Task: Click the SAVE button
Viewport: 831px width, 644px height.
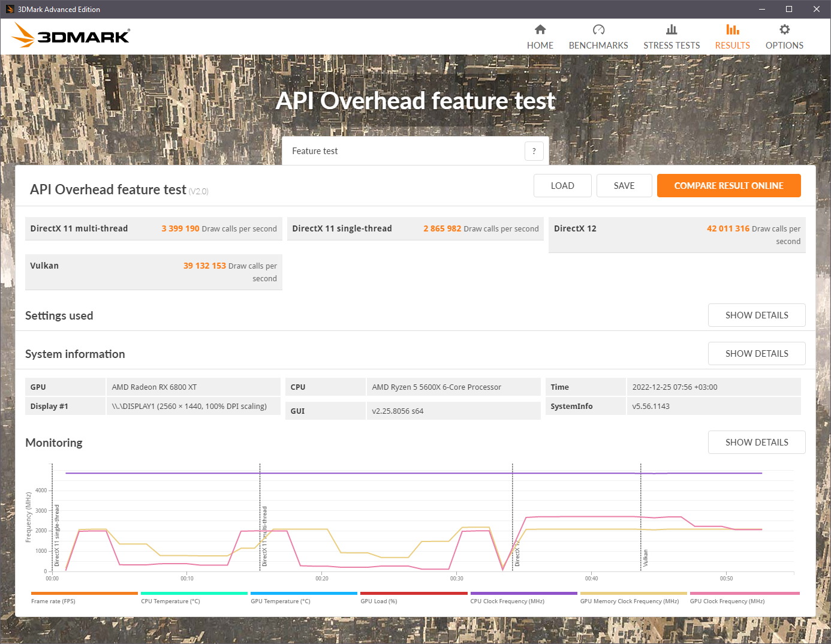Action: (x=624, y=186)
